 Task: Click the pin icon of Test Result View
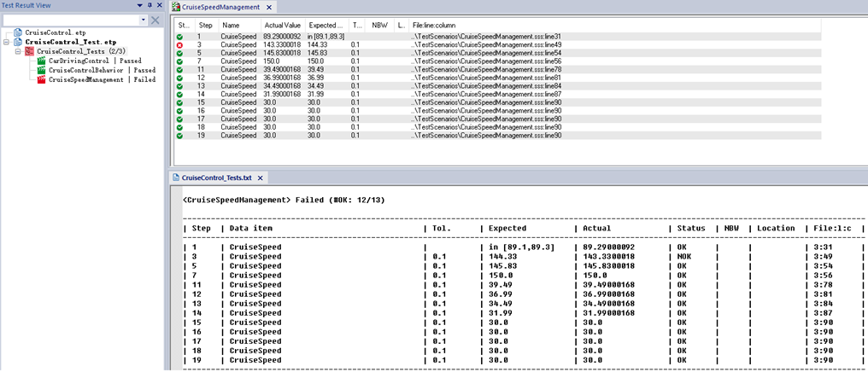click(x=150, y=5)
